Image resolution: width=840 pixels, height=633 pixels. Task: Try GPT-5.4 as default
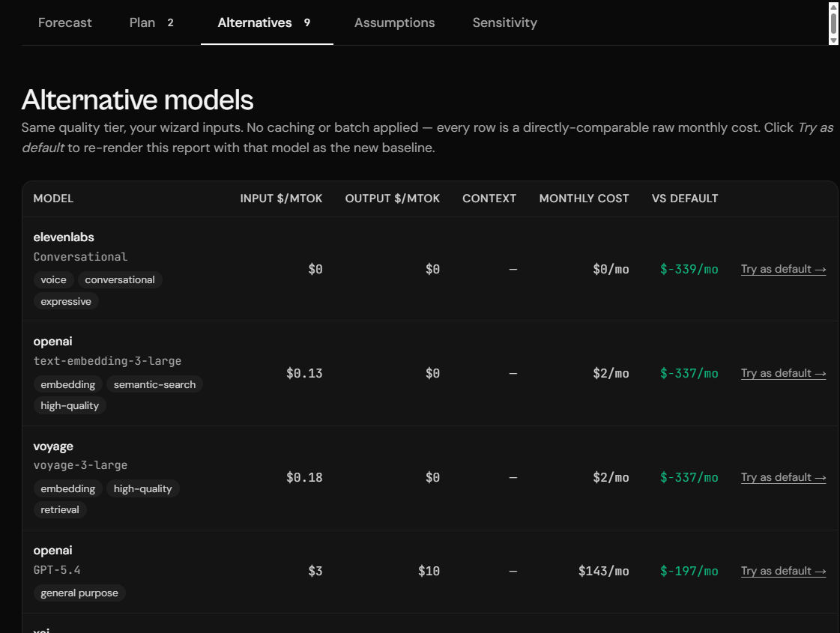click(783, 571)
